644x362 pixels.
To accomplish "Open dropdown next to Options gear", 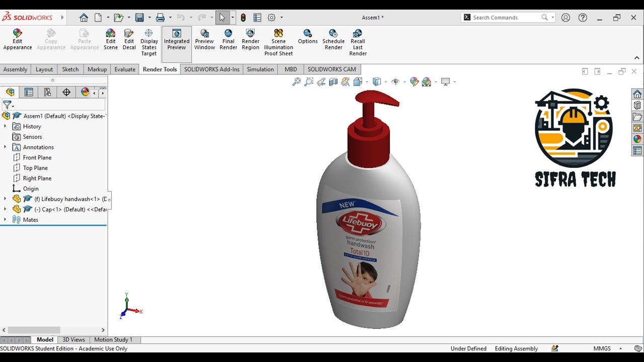I will tap(281, 18).
